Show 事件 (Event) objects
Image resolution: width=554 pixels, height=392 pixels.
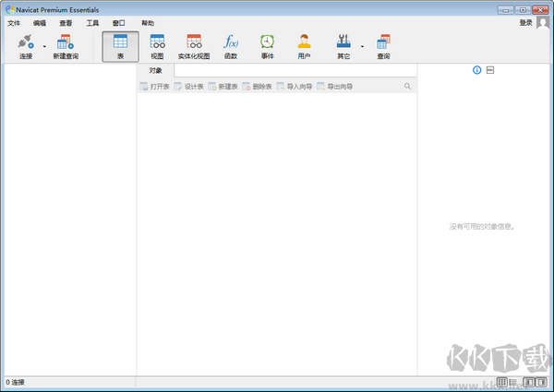(268, 46)
